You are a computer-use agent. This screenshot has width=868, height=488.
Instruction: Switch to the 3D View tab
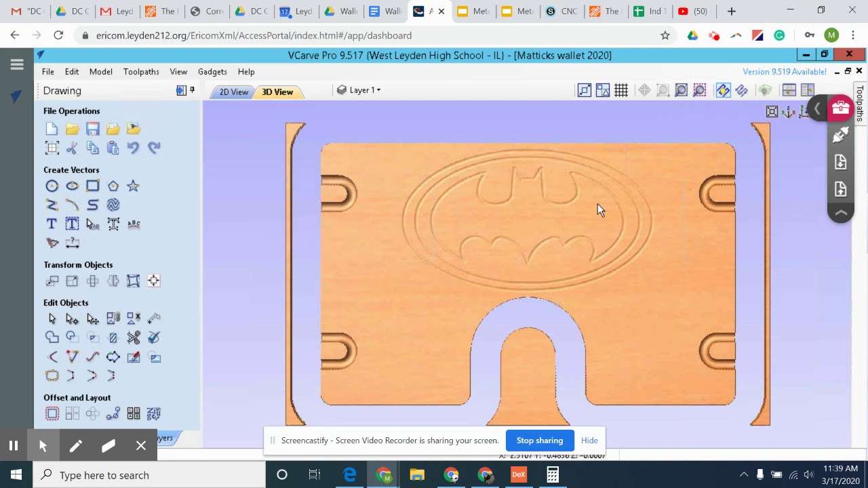coord(277,92)
